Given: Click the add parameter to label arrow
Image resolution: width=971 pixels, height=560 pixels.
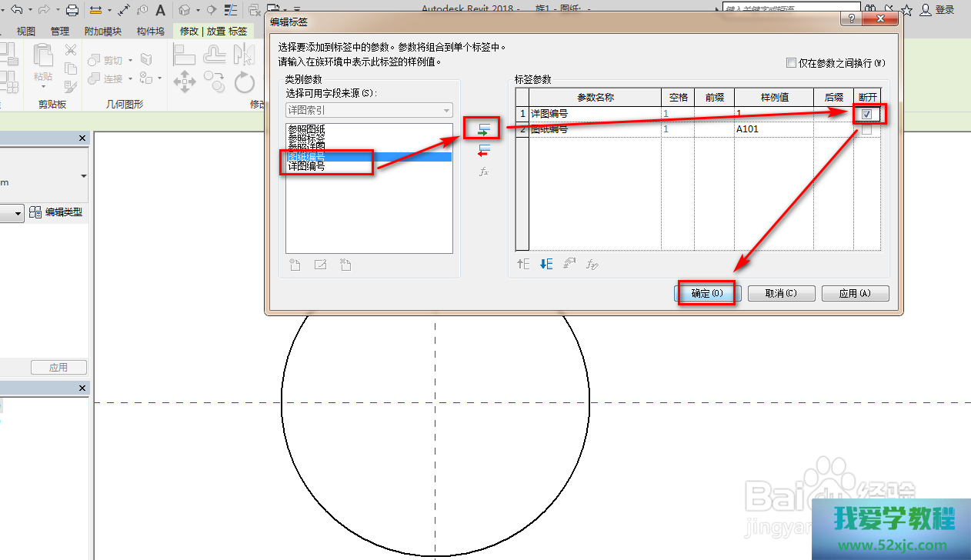Looking at the screenshot, I should point(484,128).
